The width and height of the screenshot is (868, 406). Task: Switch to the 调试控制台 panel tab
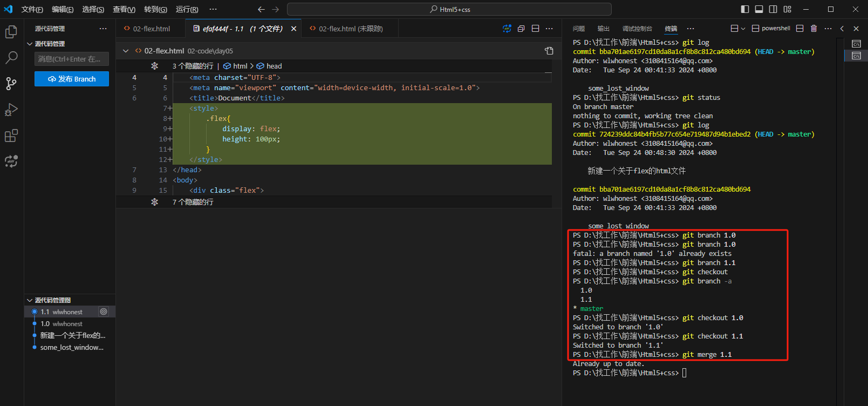[637, 29]
